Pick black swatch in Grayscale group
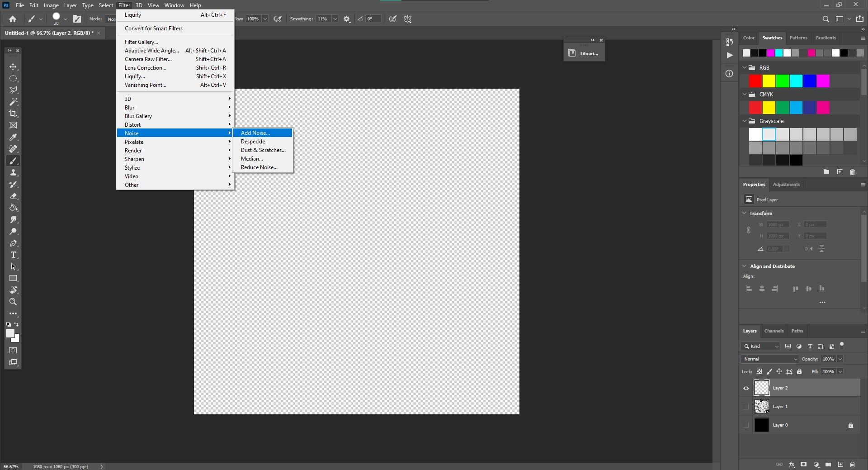 pos(796,160)
